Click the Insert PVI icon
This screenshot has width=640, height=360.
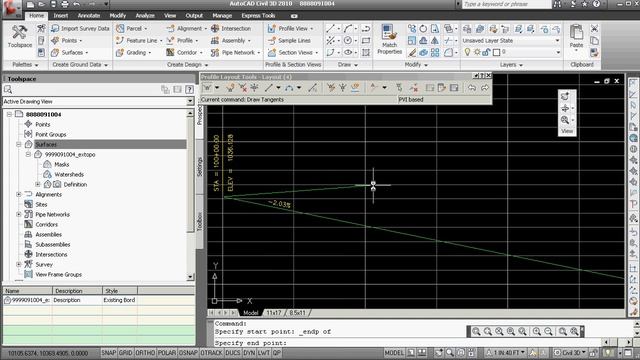[x=231, y=88]
